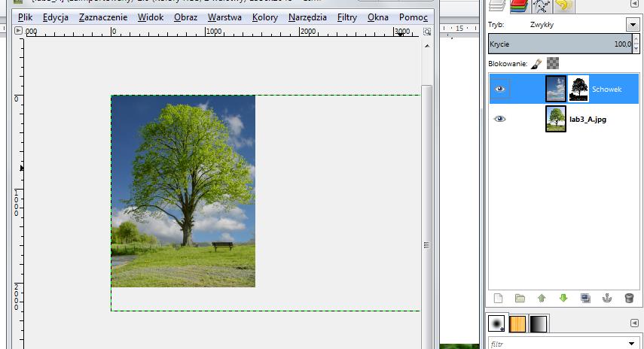Open the Zaznaczenie menu
Screen dimensions: 644x349
pyautogui.click(x=103, y=17)
